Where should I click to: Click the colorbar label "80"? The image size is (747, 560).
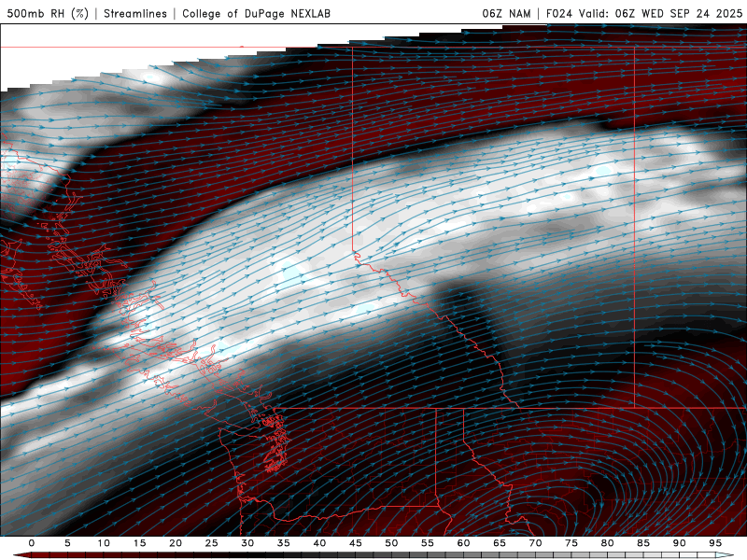tap(608, 543)
